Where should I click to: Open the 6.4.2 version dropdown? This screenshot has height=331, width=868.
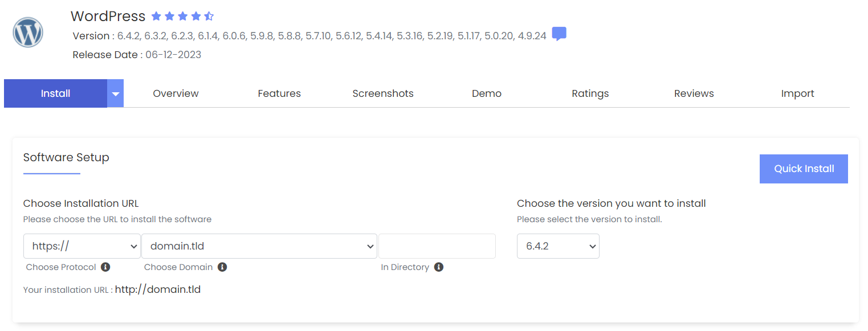[557, 246]
